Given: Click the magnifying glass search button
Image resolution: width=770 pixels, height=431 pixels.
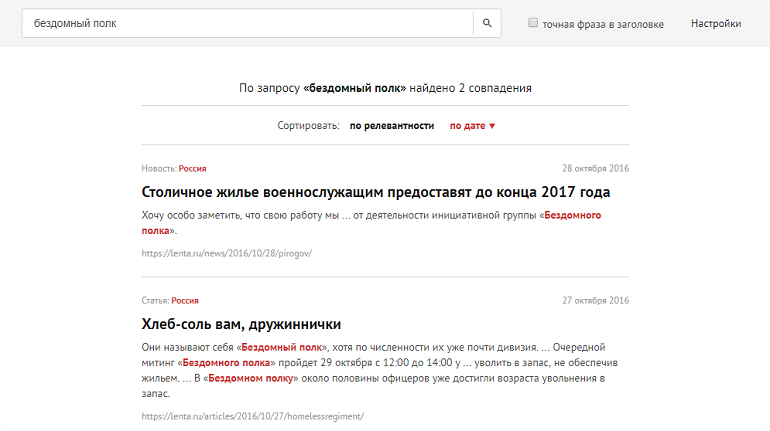Looking at the screenshot, I should [486, 23].
